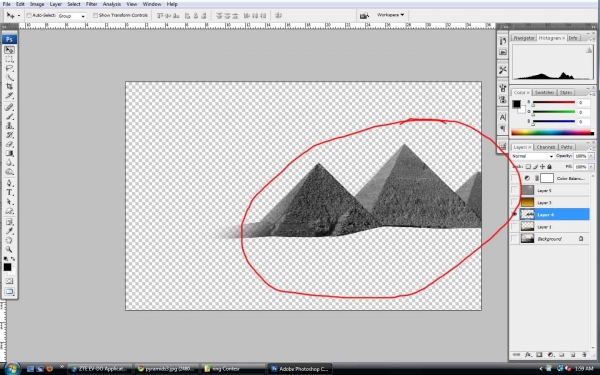Click the pyramids3.jpg Chrome taskbar button

(x=167, y=369)
